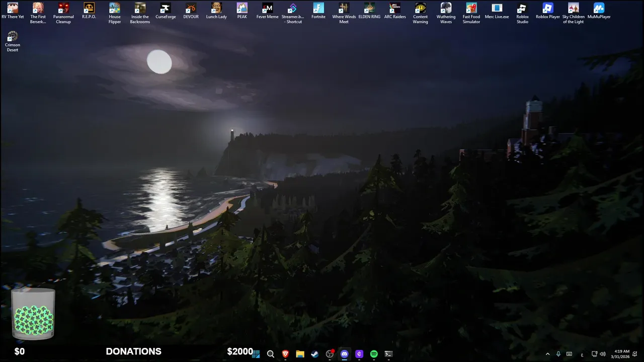Click the Fast Food Simulator shortcut

tap(471, 13)
